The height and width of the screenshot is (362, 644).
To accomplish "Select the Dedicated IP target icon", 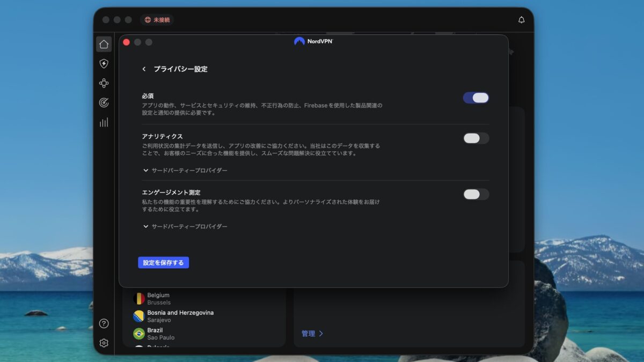I will (x=104, y=102).
